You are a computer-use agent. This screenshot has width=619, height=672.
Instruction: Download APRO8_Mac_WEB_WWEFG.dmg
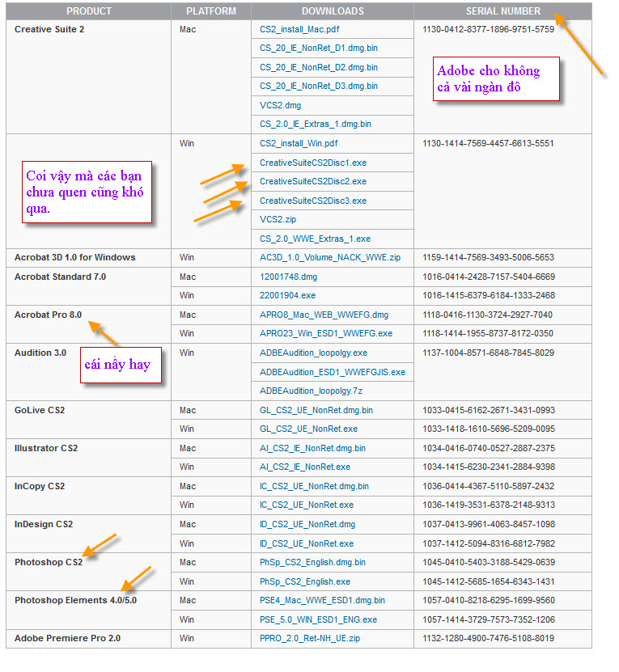point(324,315)
